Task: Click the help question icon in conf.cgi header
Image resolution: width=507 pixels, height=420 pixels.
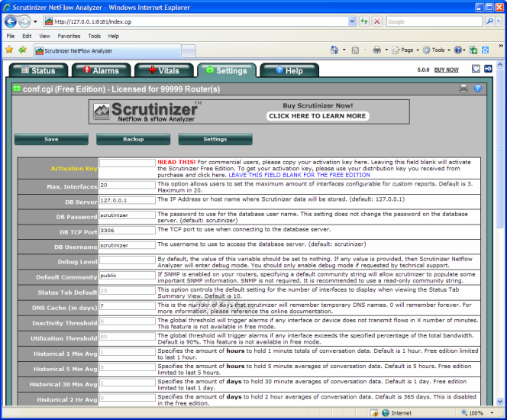Action: [477, 89]
